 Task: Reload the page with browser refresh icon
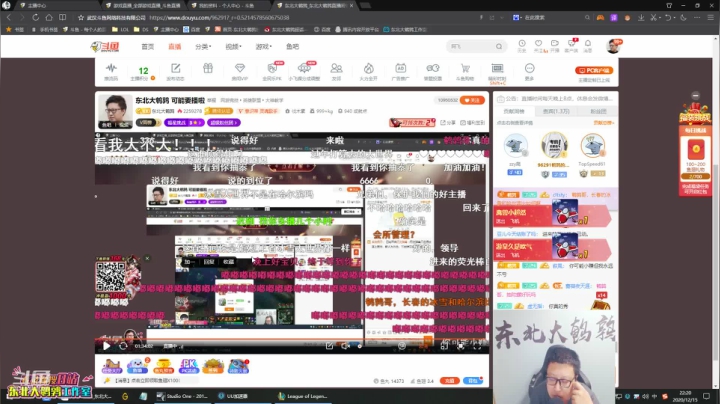point(35,17)
